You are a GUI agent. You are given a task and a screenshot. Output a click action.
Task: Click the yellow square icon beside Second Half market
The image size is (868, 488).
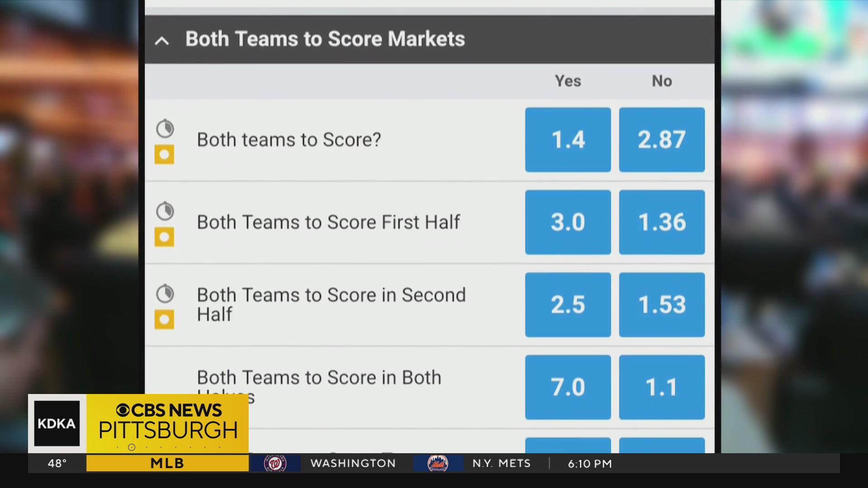[164, 319]
